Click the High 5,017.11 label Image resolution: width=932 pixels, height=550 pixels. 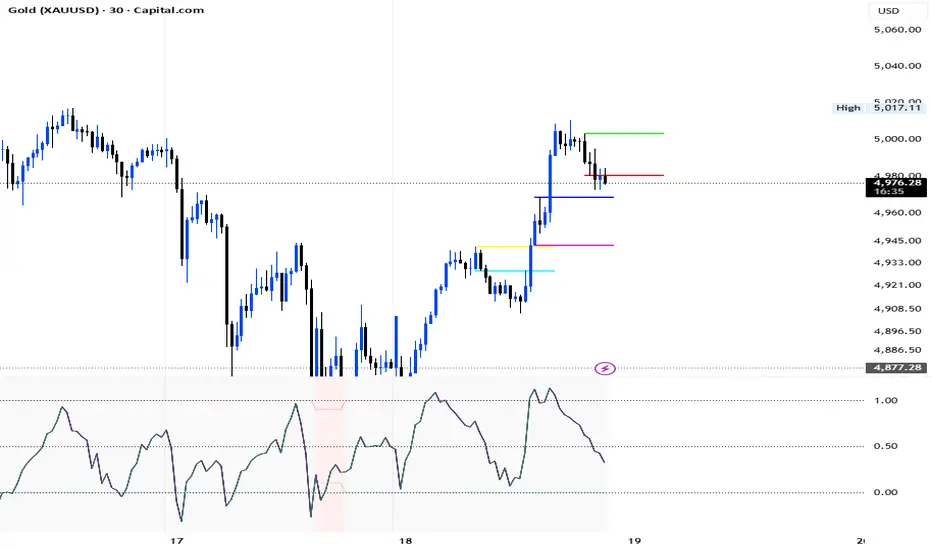click(879, 108)
